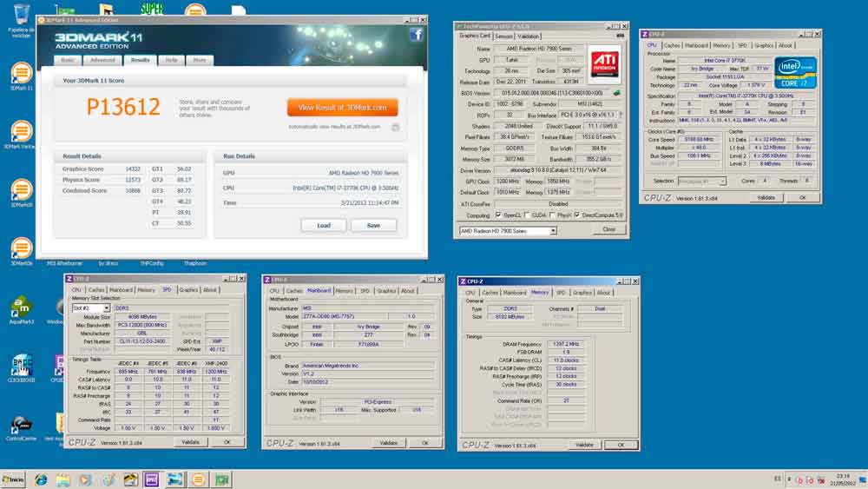Click the GPU-Z screenshot camera icon
Screen dimensions: 868x489
620,36
